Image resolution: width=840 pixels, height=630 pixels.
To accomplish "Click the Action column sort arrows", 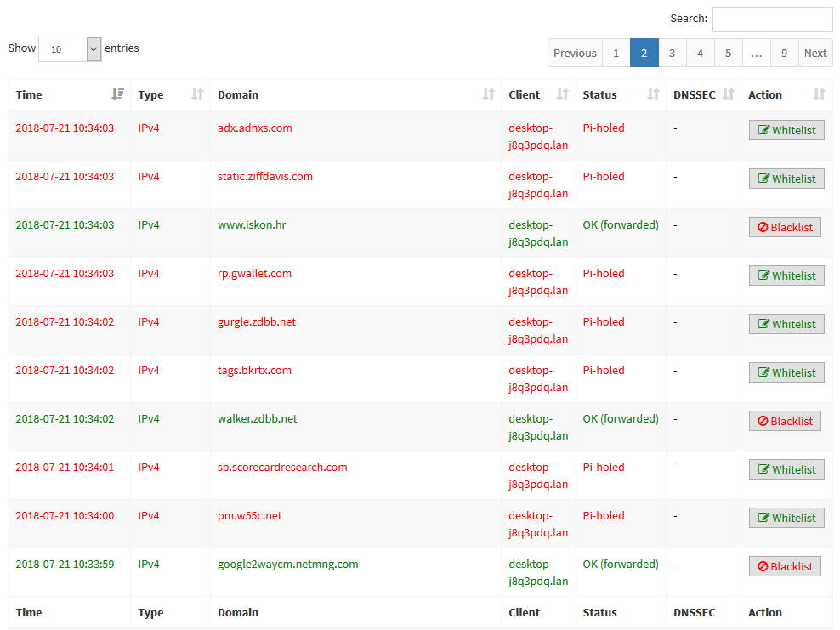I will (x=819, y=94).
